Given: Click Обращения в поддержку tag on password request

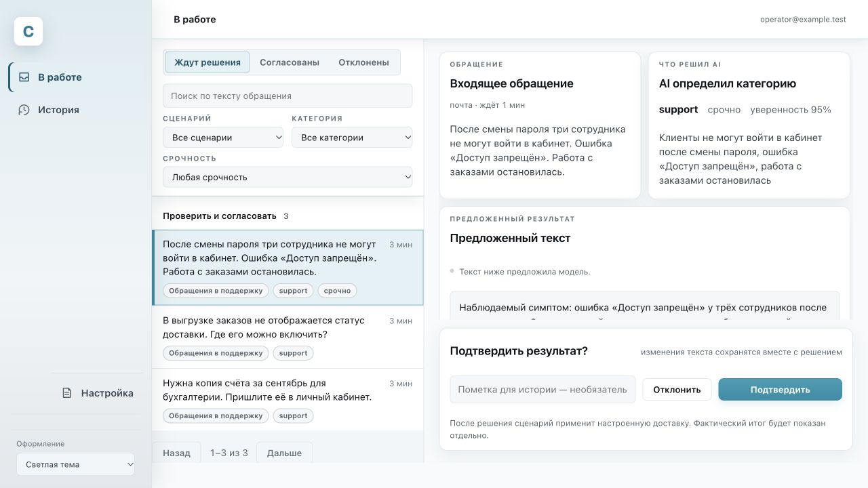Looking at the screenshot, I should pos(216,291).
